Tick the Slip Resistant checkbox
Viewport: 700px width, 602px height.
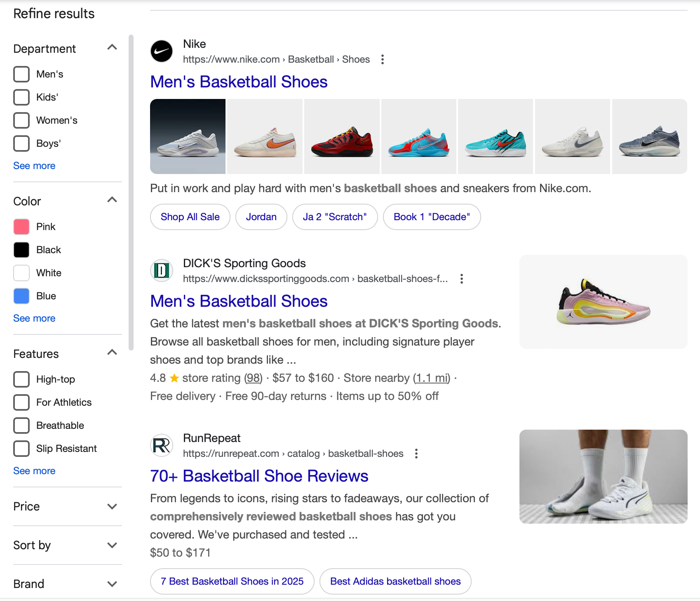(21, 449)
